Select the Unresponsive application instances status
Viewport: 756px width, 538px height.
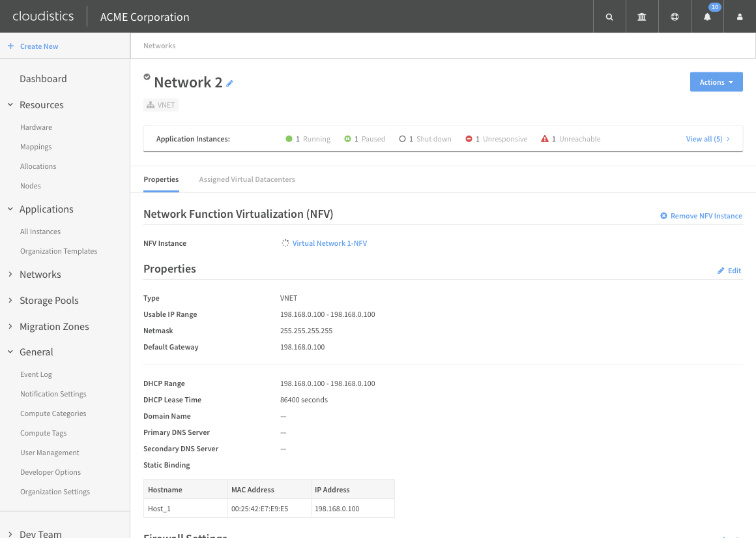tap(496, 138)
